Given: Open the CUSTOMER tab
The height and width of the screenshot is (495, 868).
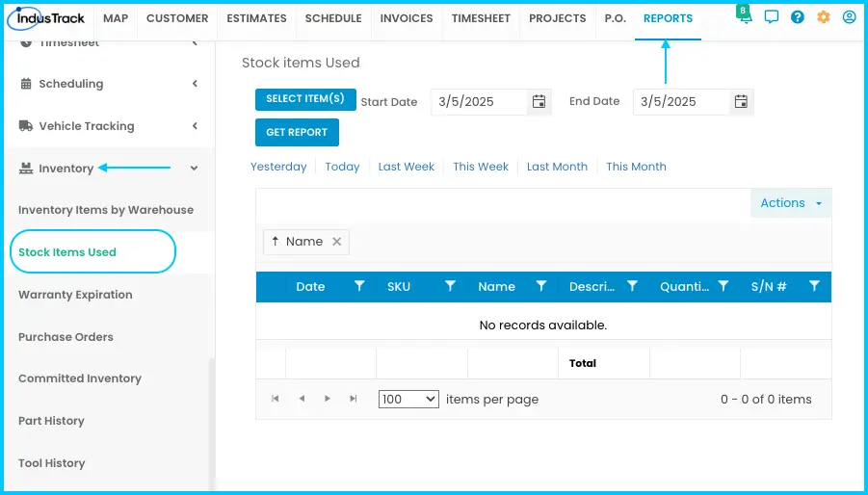Looking at the screenshot, I should click(177, 18).
